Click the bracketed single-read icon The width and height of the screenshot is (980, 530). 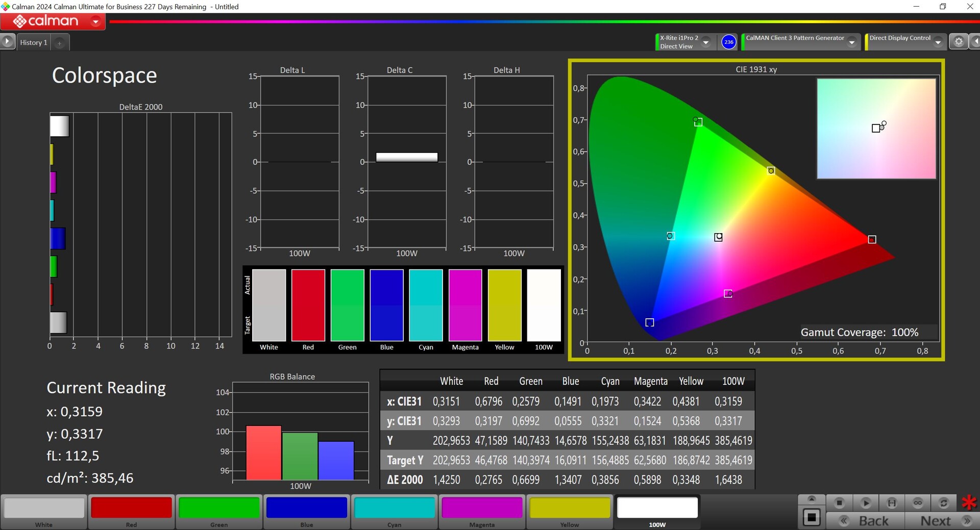pyautogui.click(x=892, y=503)
